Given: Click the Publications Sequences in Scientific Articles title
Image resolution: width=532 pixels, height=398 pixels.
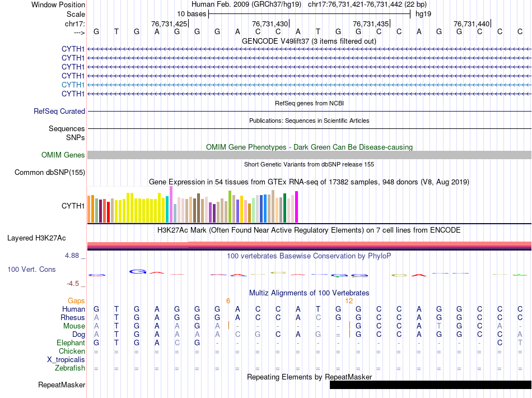Looking at the screenshot, I should coord(309,121).
